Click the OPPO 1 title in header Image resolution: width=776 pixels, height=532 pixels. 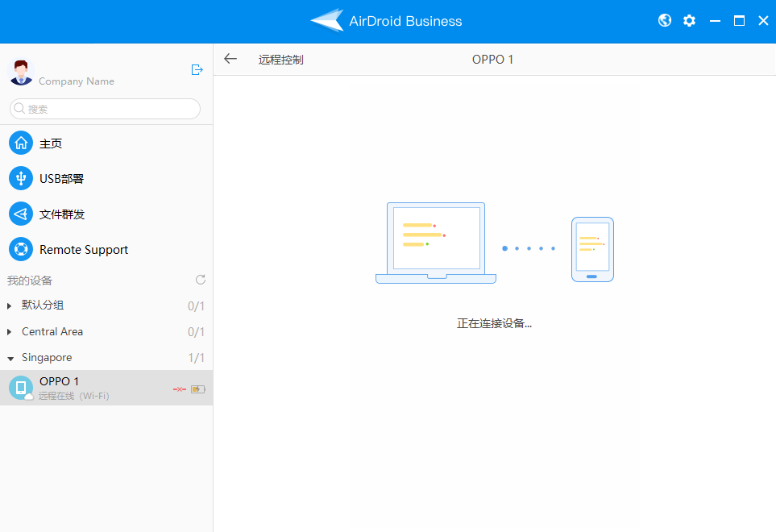tap(492, 60)
